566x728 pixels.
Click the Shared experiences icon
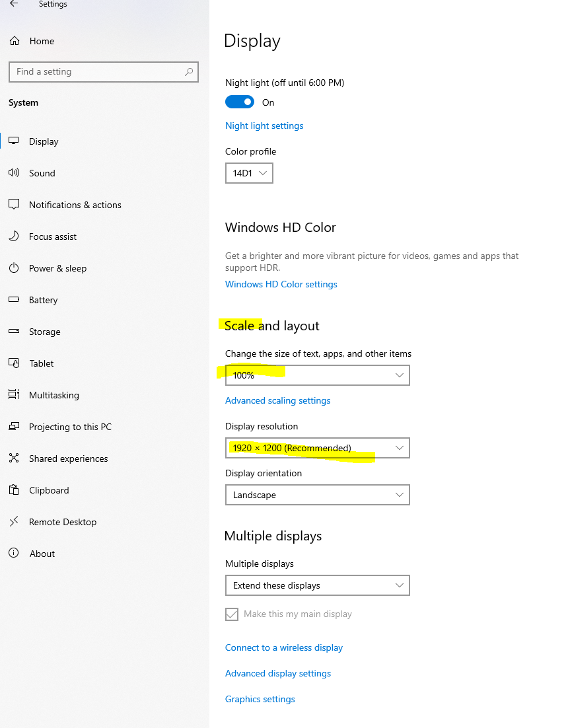pyautogui.click(x=14, y=458)
